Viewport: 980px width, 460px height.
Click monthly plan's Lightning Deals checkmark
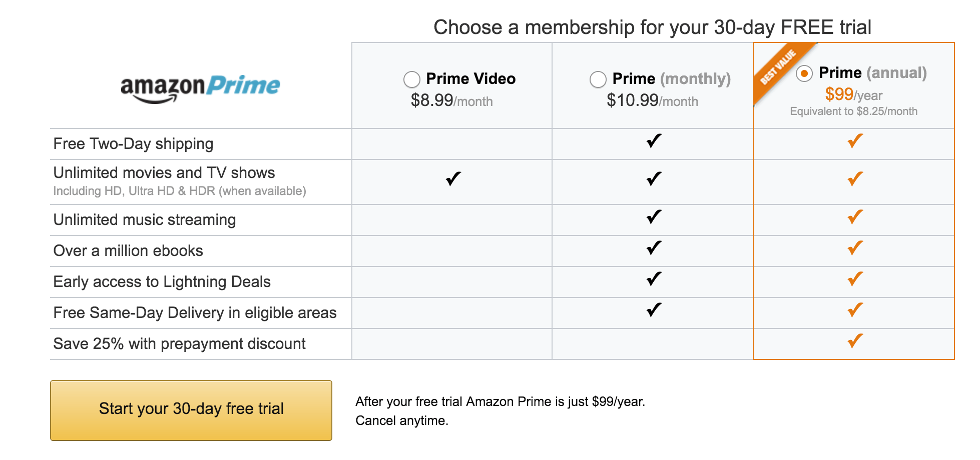tap(654, 279)
